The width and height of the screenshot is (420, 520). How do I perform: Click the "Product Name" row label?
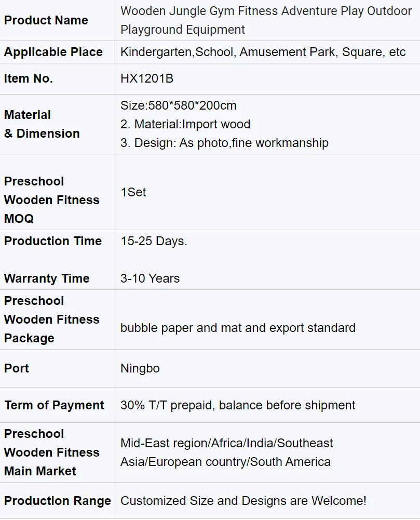(46, 20)
